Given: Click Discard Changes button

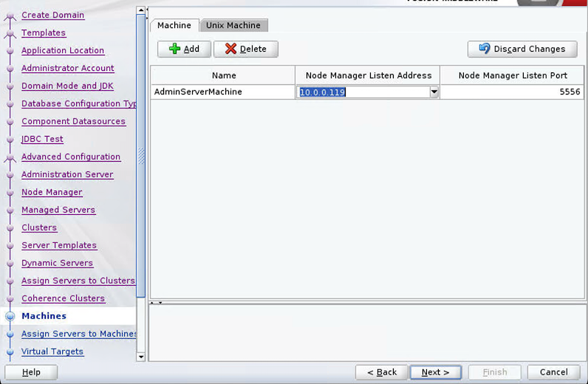Looking at the screenshot, I should pos(522,49).
